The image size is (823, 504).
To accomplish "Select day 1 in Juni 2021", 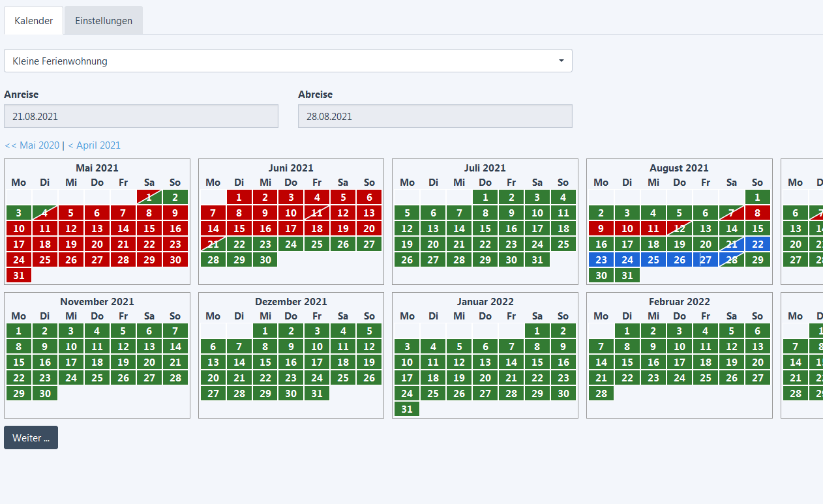I will 239,197.
